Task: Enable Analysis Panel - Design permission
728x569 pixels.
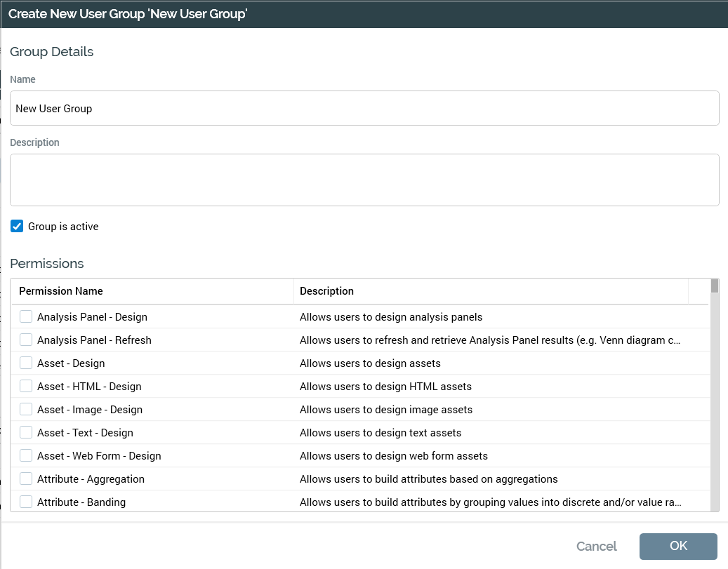Action: click(26, 317)
